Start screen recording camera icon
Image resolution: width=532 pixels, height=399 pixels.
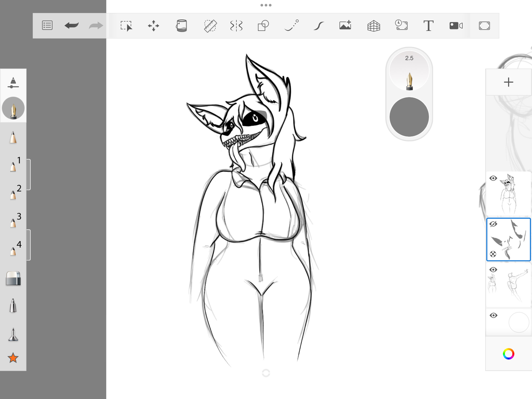pos(456,26)
